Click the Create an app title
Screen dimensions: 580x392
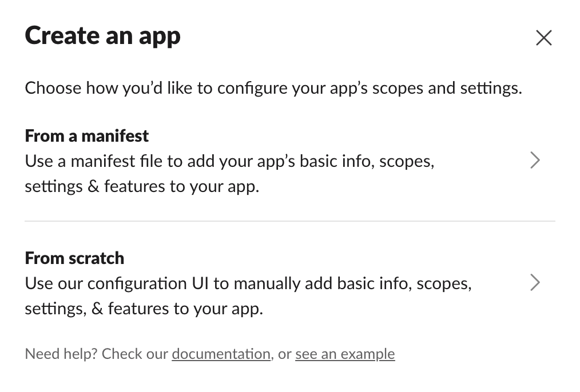(x=102, y=35)
